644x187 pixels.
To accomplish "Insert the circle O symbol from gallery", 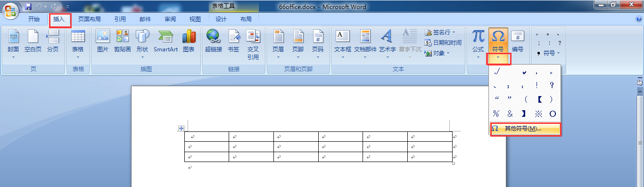I will point(552,114).
